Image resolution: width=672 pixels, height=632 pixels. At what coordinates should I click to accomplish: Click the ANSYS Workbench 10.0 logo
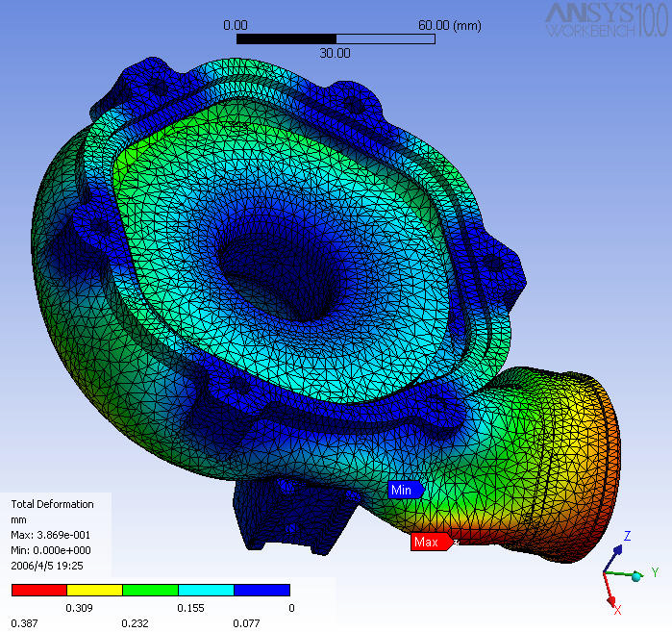606,20
